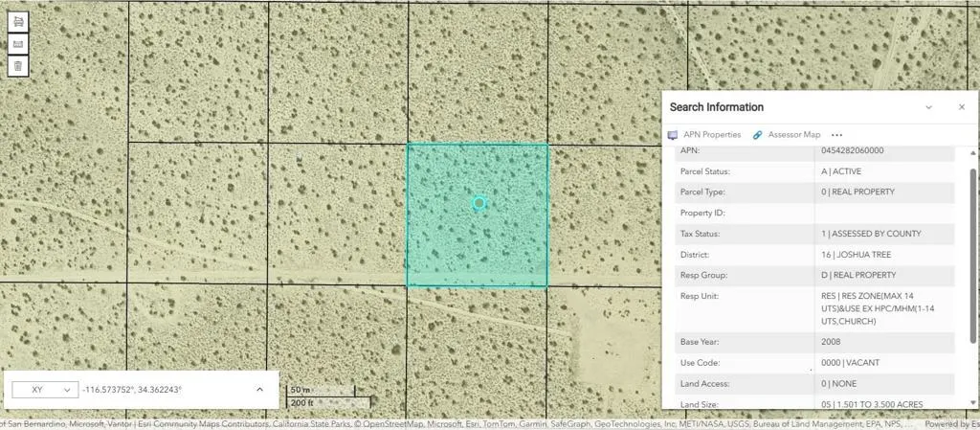
Task: Close the Search Information panel
Action: tap(961, 107)
